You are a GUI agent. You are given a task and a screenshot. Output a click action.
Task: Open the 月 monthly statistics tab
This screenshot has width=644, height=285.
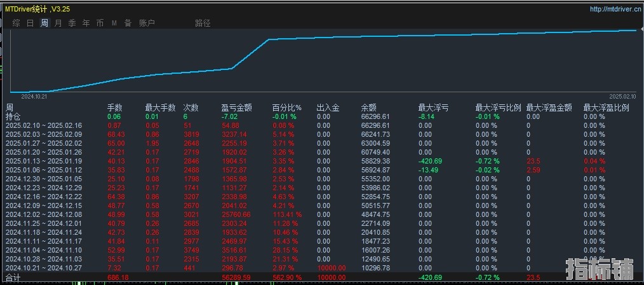coord(58,23)
